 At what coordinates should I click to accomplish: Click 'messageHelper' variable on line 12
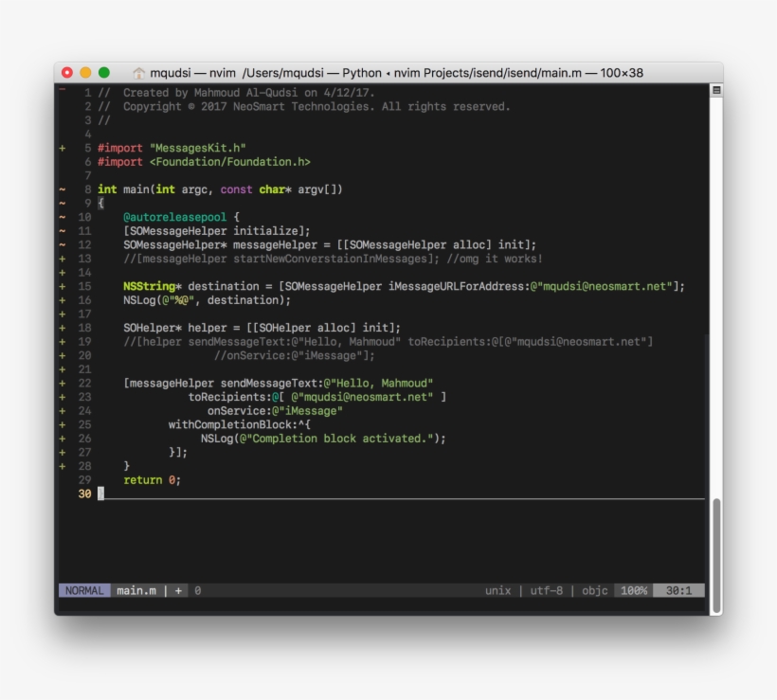click(275, 244)
